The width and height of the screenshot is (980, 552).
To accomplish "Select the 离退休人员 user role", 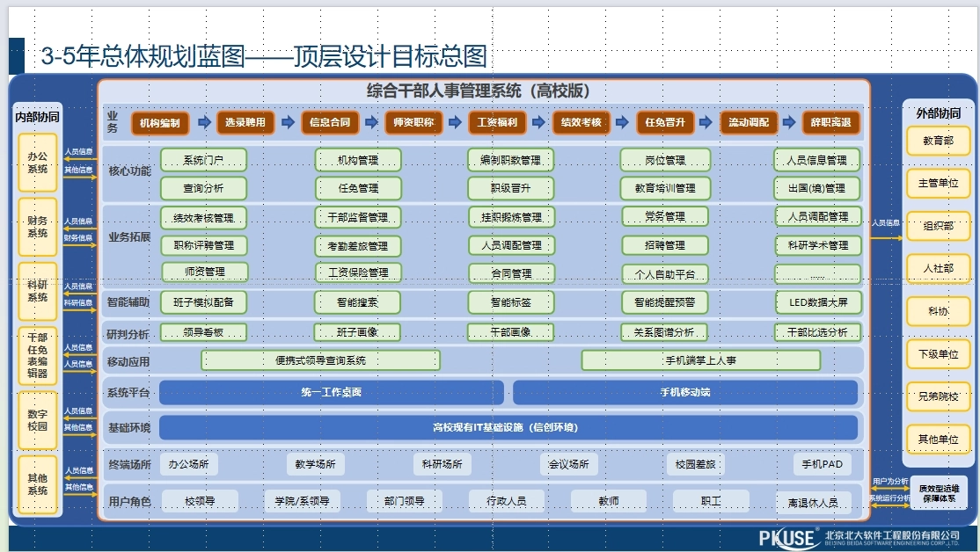I will (x=813, y=502).
